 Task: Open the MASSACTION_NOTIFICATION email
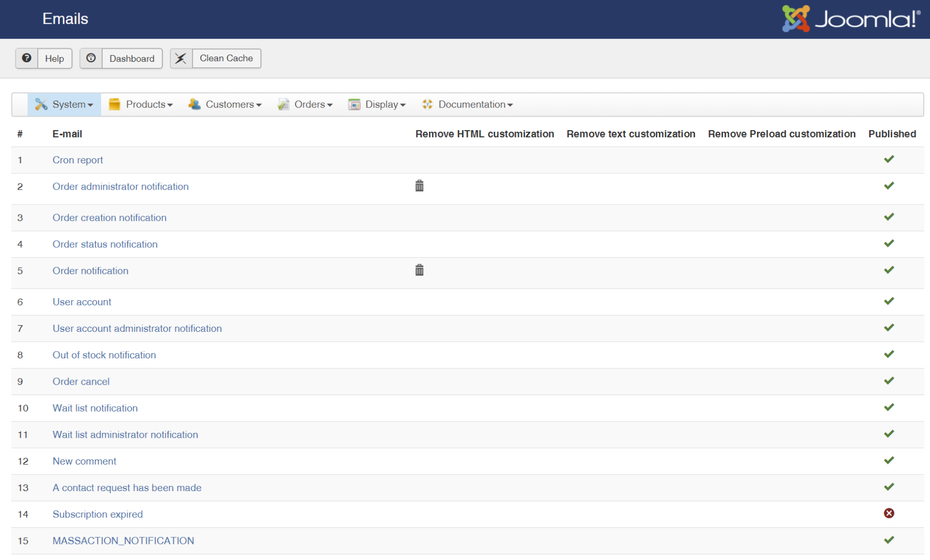tap(123, 541)
